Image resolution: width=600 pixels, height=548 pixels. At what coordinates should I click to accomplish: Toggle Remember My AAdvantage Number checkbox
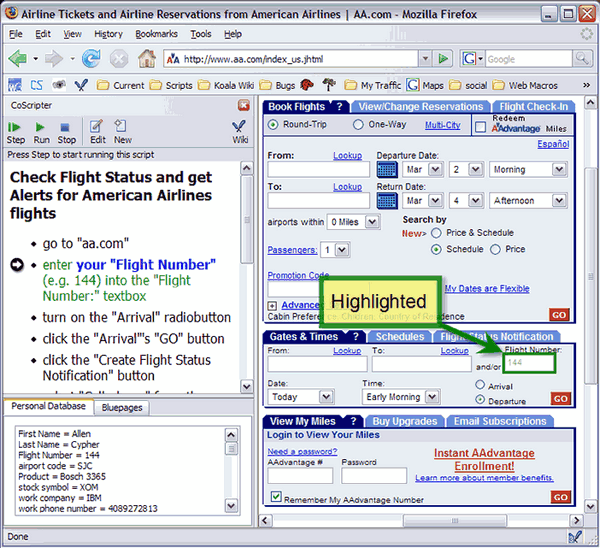pos(276,497)
